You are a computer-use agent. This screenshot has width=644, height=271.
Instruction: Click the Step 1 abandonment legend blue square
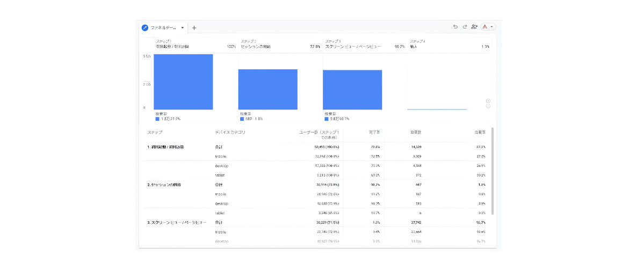point(157,119)
